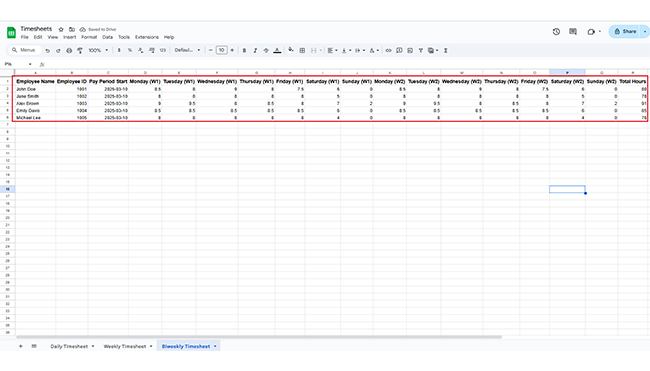The height and width of the screenshot is (371, 650).
Task: Insert a chart
Action: point(410,51)
